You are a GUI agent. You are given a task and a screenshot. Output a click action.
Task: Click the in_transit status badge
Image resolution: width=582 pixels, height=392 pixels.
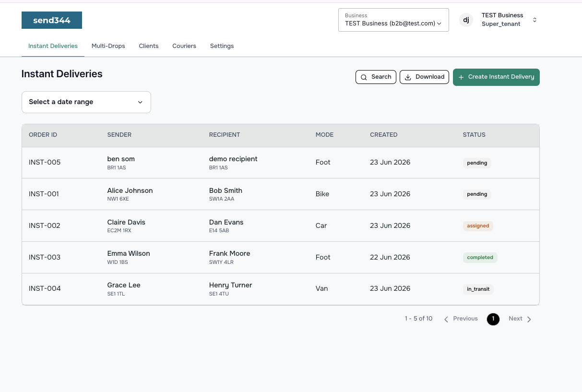coord(478,289)
